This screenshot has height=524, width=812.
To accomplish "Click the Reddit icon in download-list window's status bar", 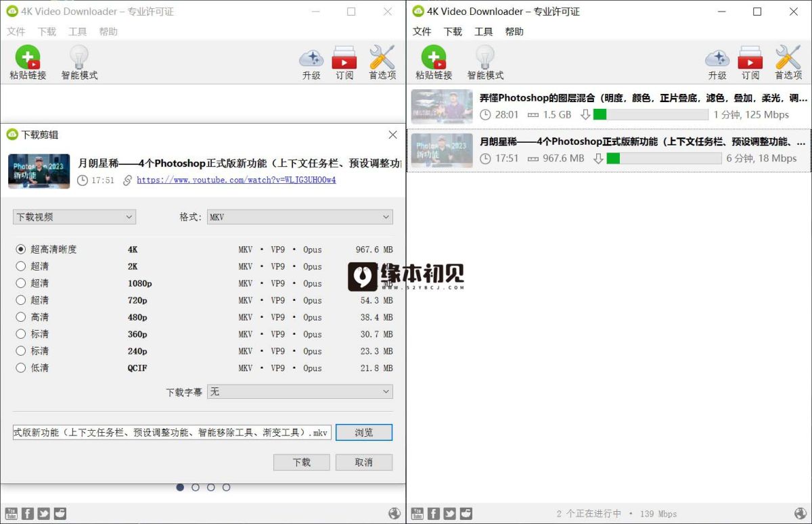I will 466,514.
